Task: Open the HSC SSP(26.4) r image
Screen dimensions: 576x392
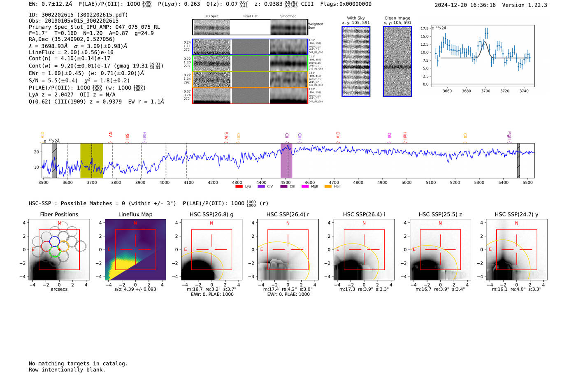Action: click(288, 250)
